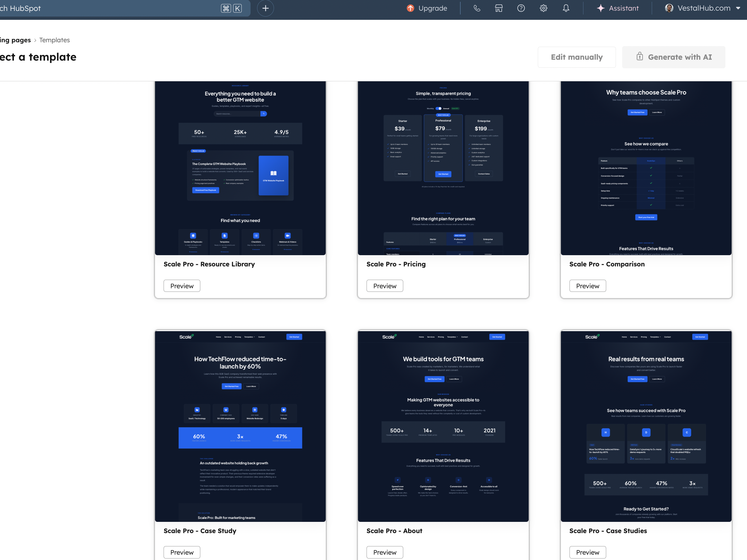747x560 pixels.
Task: Select Generate with AI
Action: pyautogui.click(x=673, y=57)
